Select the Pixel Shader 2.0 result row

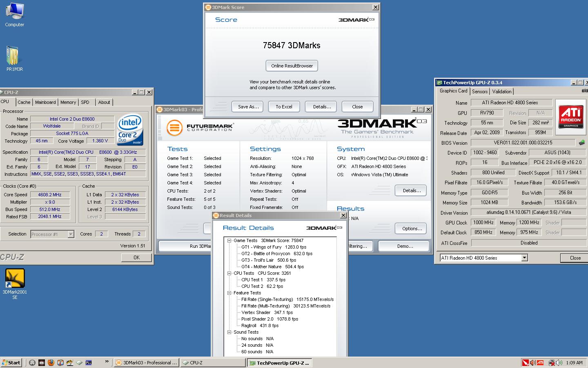(269, 319)
